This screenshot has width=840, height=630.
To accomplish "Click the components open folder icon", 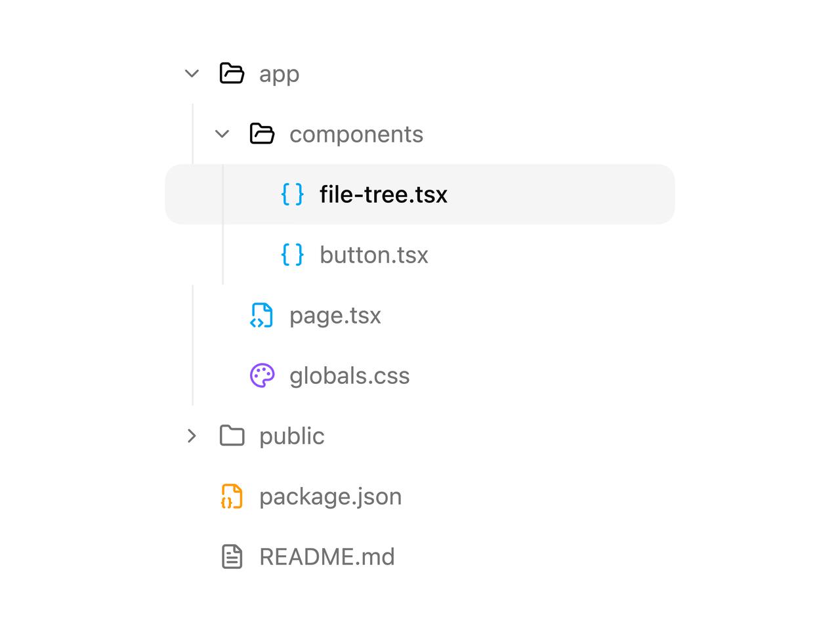I will [262, 134].
